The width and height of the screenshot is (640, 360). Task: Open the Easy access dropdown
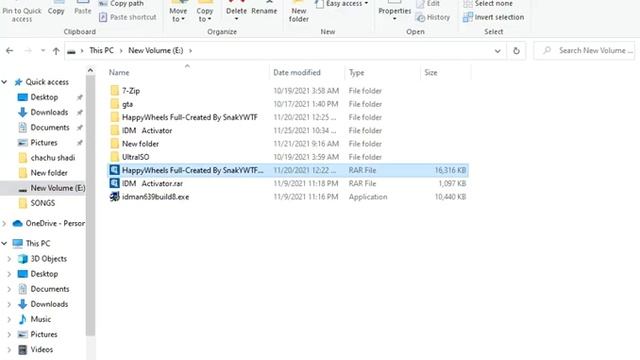click(342, 4)
